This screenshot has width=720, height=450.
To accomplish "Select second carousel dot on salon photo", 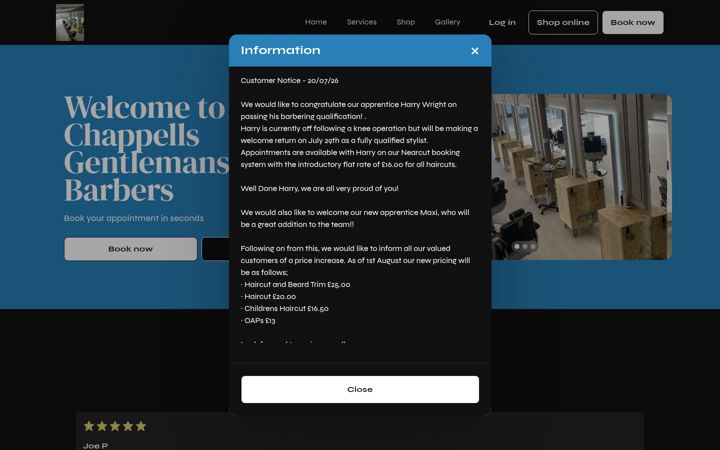I will pos(525,247).
